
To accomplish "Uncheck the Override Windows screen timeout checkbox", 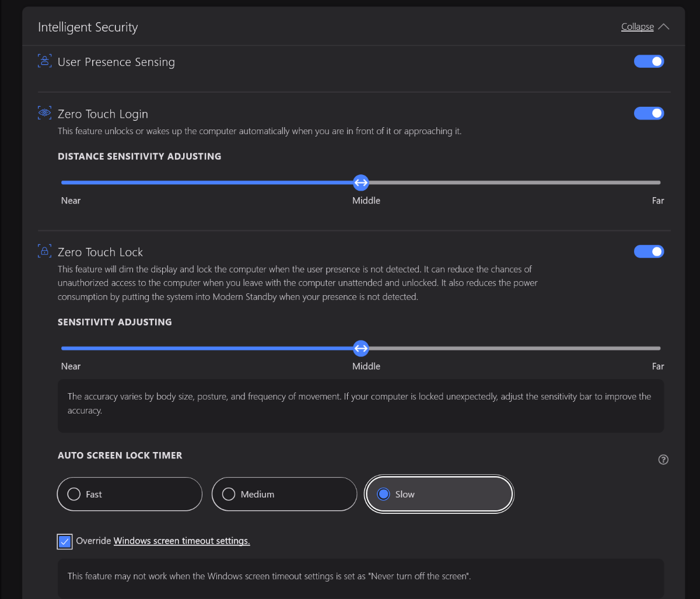I will (65, 541).
